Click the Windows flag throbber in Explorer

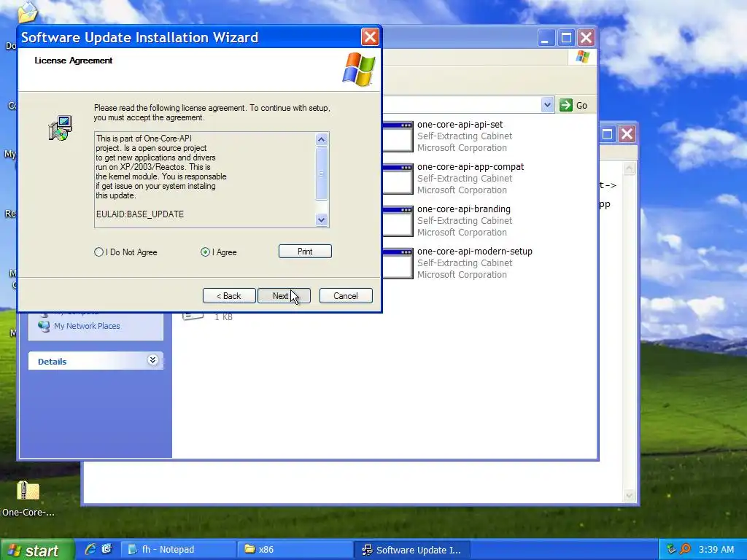582,57
